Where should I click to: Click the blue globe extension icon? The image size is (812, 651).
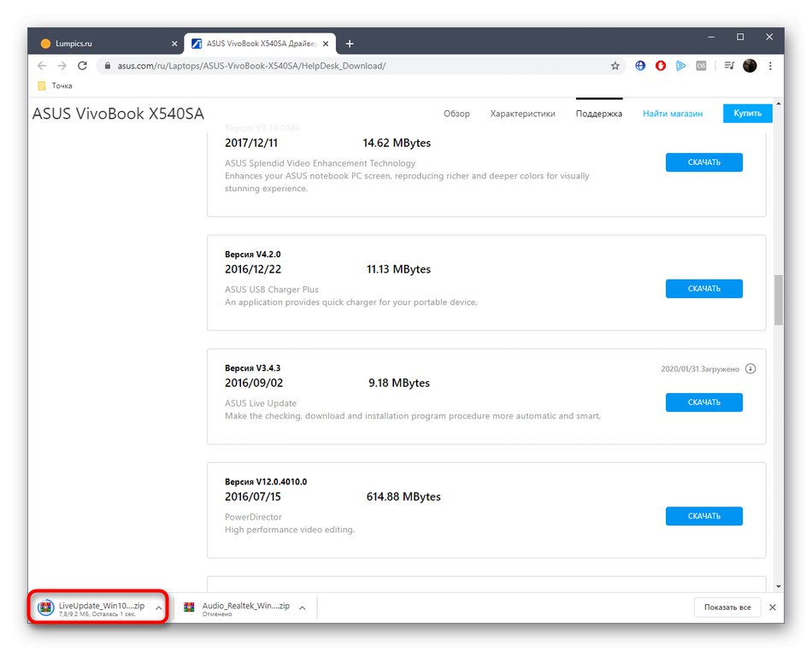tap(640, 66)
